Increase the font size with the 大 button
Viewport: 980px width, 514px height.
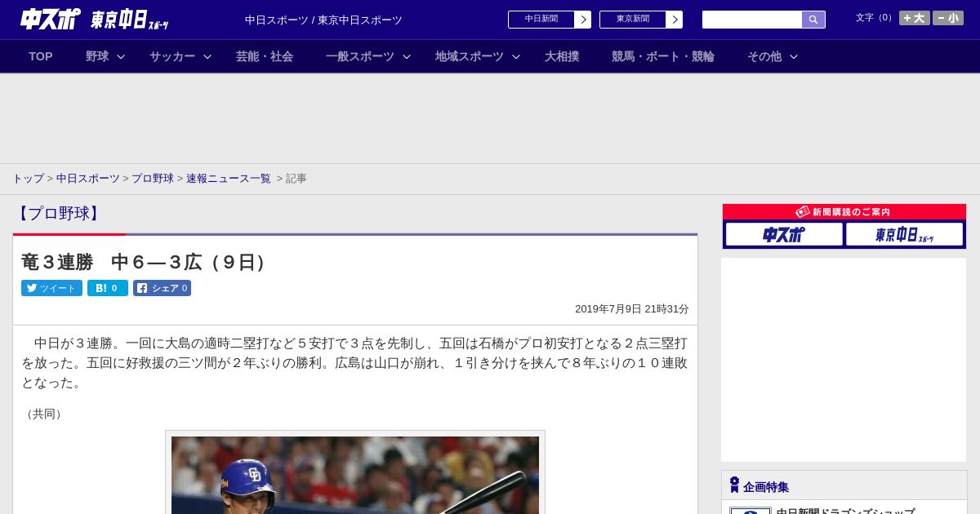coord(915,18)
